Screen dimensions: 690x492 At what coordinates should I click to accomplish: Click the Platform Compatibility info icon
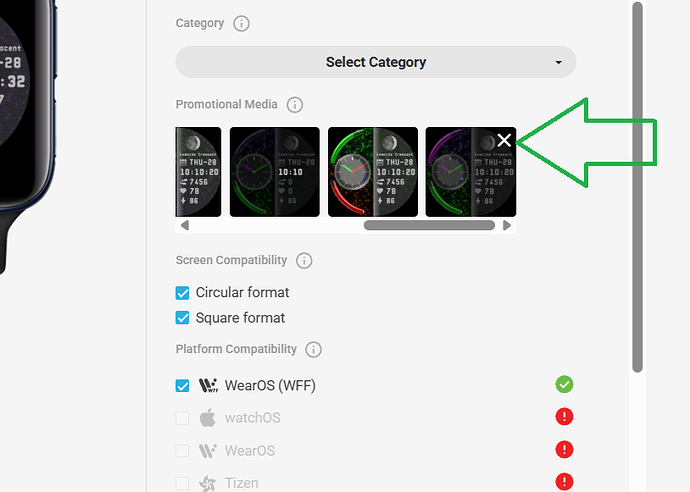[313, 349]
